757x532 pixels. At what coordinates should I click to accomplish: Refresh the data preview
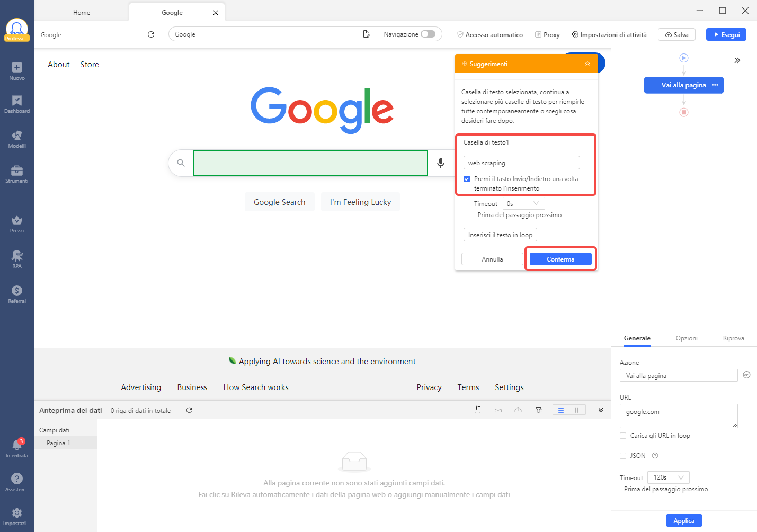(189, 410)
